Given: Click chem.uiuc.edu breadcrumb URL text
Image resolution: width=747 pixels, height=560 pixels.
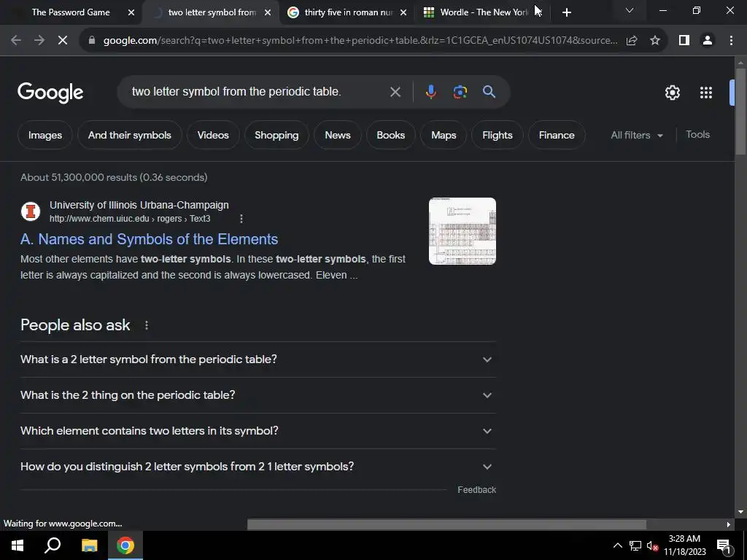Looking at the screenshot, I should [130, 219].
